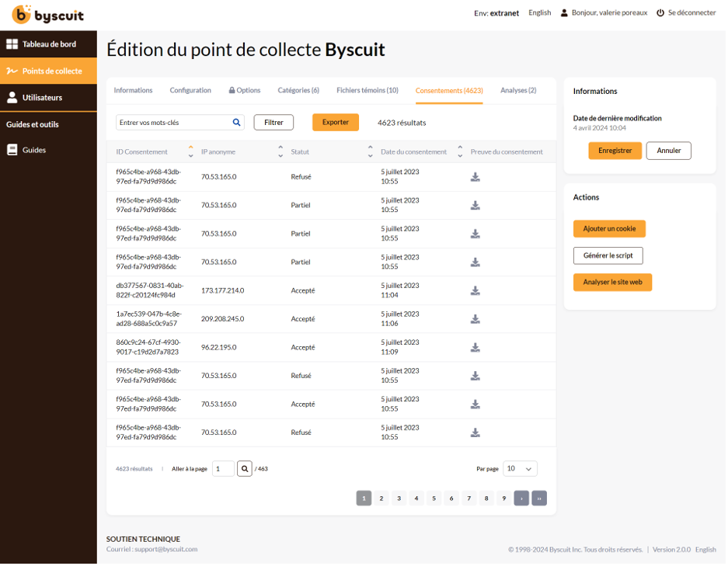Click Guides et outils sidebar heading
The height and width of the screenshot is (566, 728).
click(33, 124)
